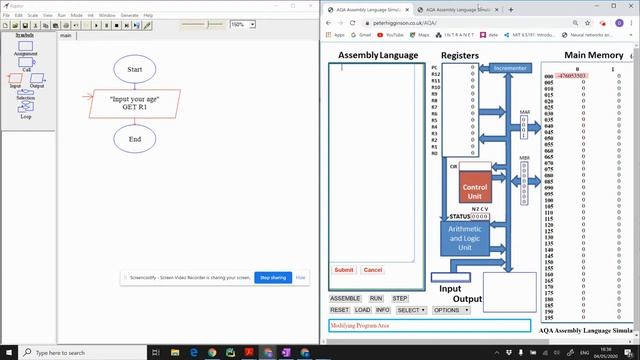Click the Copy icon in Raptor toolbar
Viewport: 640px width, 360px height.
[45, 25]
